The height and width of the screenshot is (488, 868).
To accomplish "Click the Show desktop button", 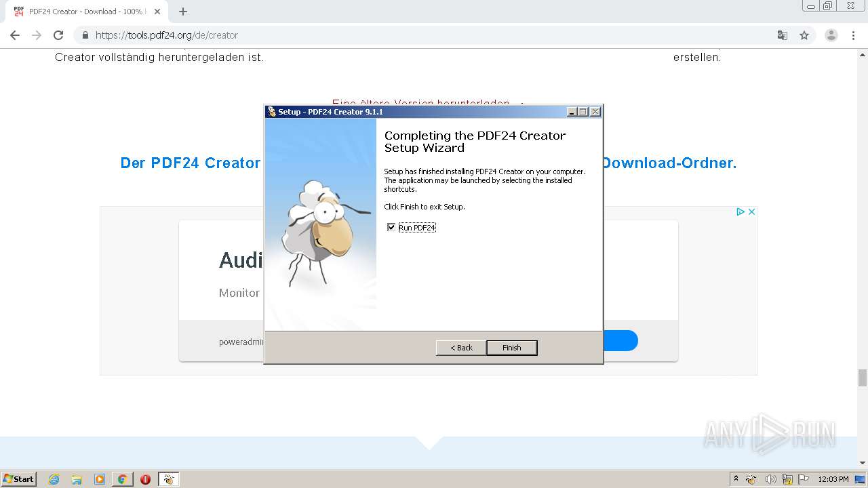I will (x=861, y=479).
